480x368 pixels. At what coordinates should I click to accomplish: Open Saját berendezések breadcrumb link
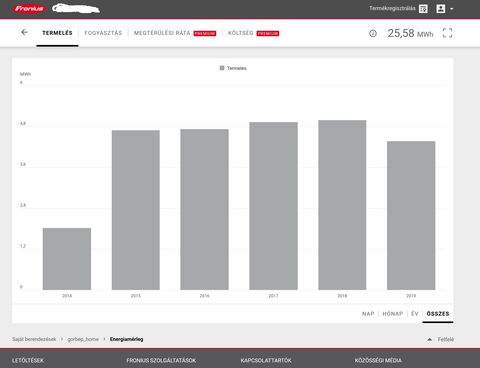click(34, 339)
